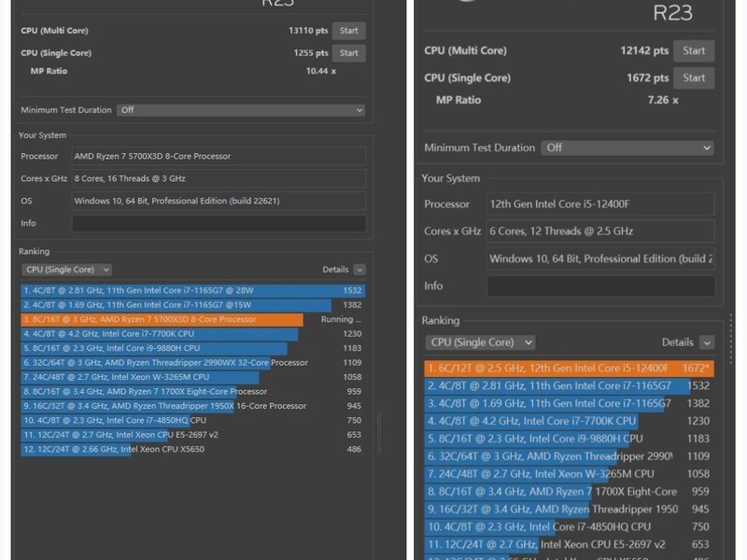Open Minimum Test Duration dropdown in left window

[241, 110]
